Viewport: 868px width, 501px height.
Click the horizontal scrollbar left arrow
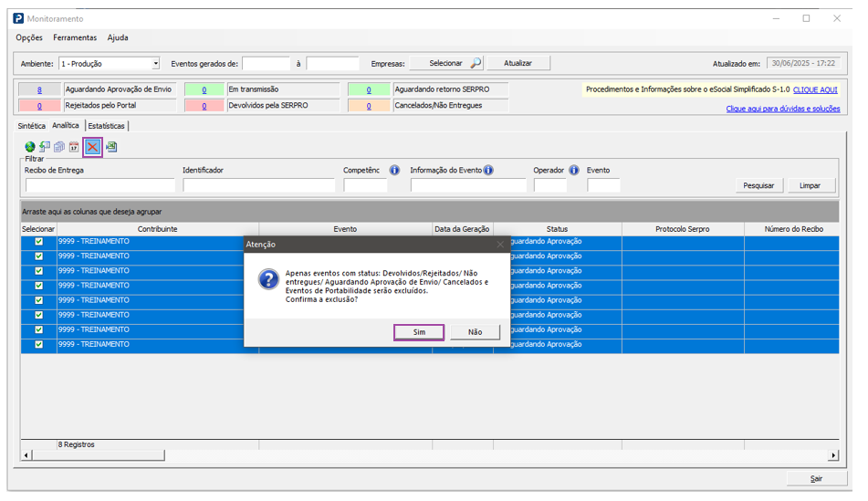click(26, 455)
